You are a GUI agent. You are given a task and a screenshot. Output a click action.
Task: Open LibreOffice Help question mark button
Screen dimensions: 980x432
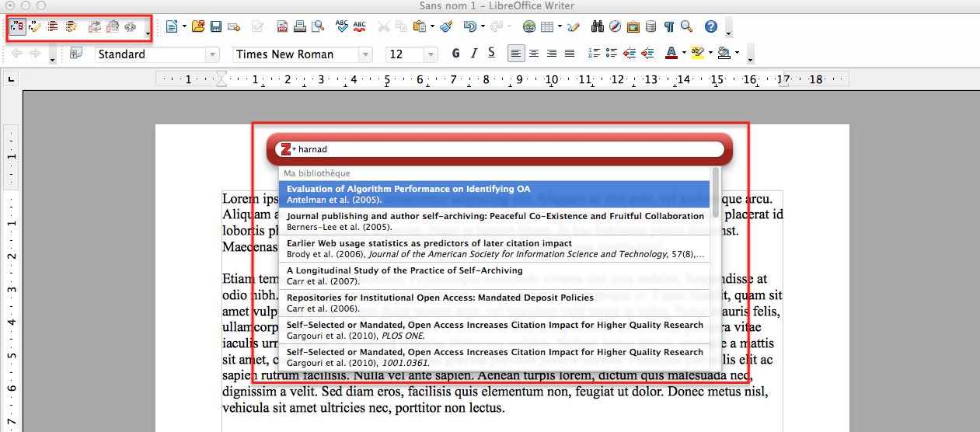pos(710,27)
